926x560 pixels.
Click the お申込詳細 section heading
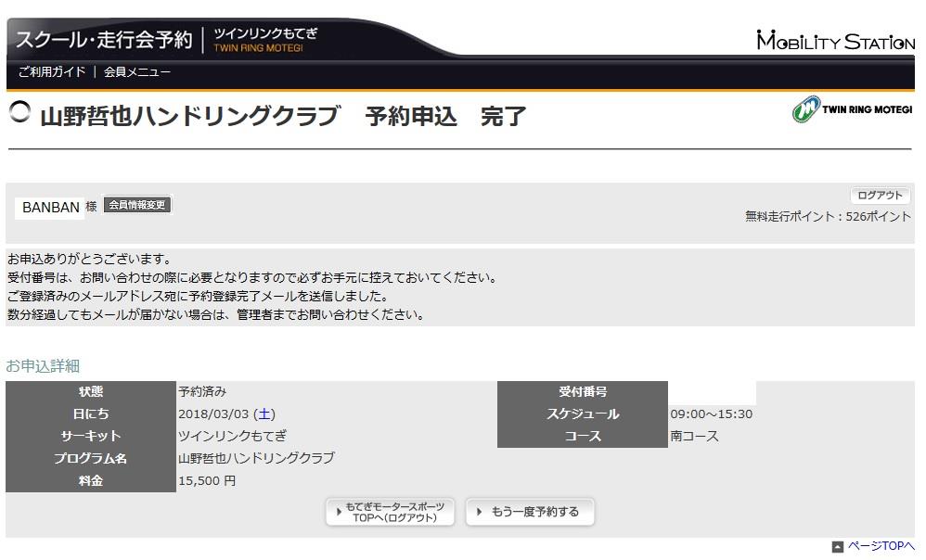point(43,366)
